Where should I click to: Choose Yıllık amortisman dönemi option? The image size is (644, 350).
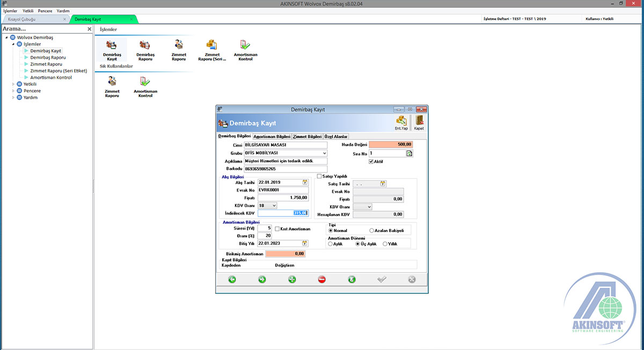point(385,244)
